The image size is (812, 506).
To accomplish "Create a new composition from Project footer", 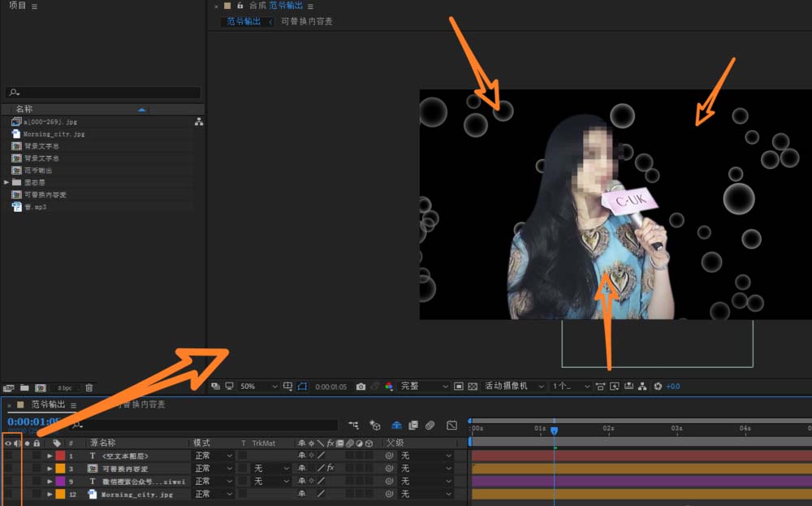I will point(41,387).
